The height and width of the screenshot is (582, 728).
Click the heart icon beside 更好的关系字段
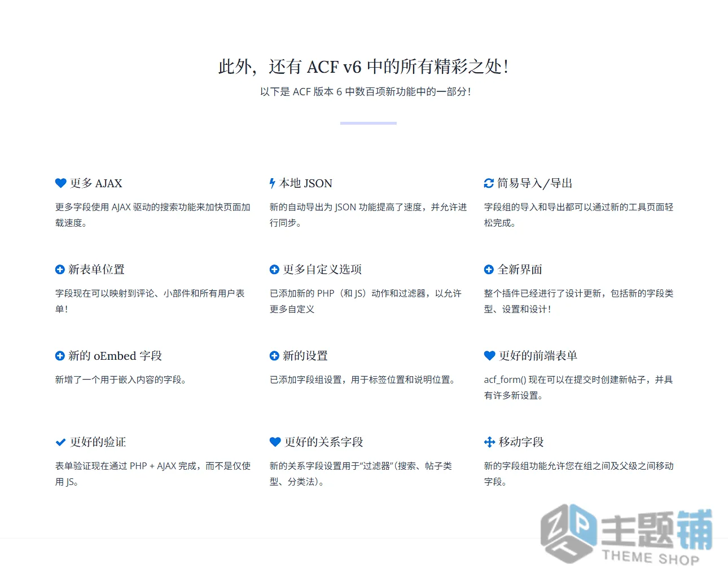275,442
